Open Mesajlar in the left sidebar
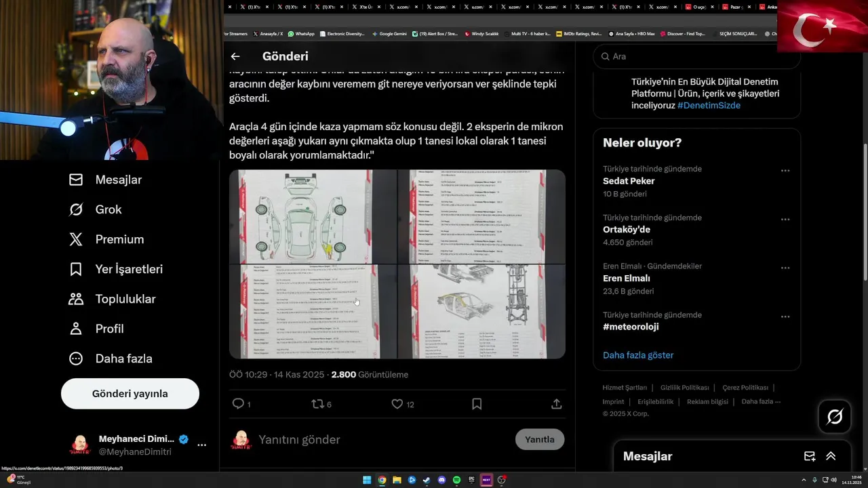This screenshot has width=868, height=488. pos(106,180)
